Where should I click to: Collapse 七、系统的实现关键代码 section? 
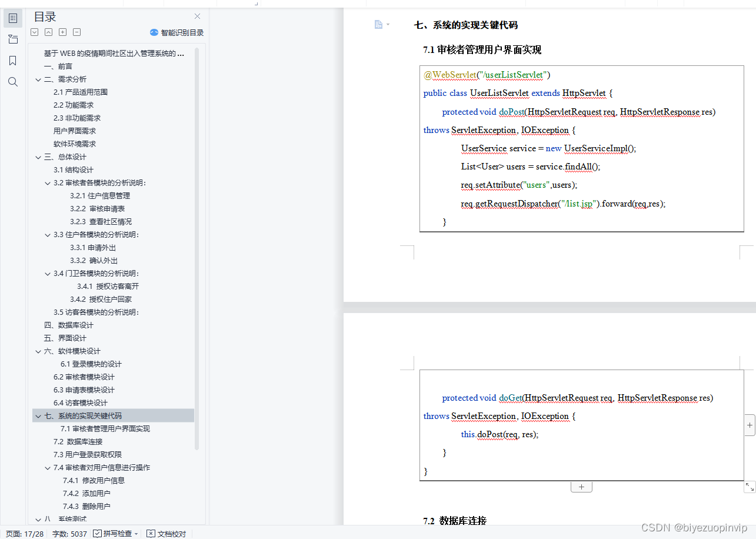38,416
